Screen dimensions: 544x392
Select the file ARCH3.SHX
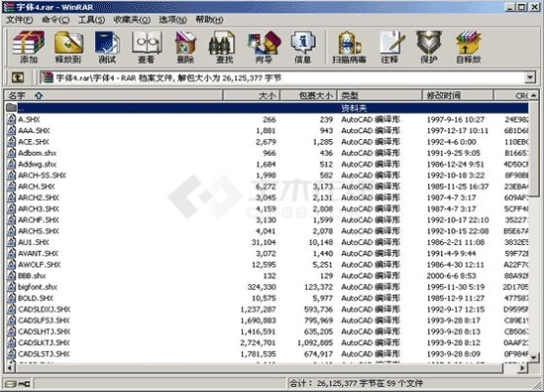(38, 209)
